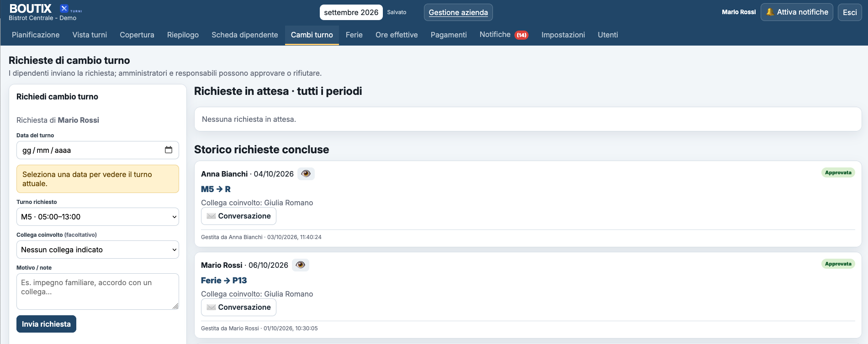Open the Riepilogo tab
Image resolution: width=868 pixels, height=344 pixels.
(x=183, y=35)
